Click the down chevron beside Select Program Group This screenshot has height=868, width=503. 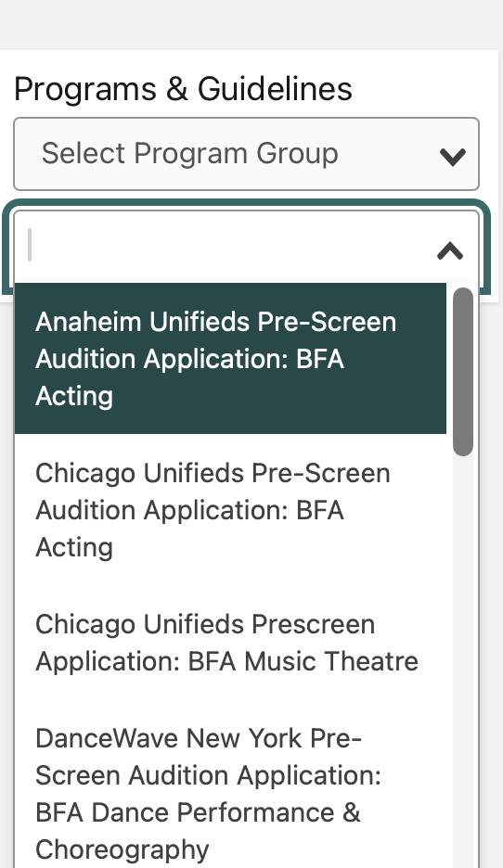pyautogui.click(x=453, y=157)
